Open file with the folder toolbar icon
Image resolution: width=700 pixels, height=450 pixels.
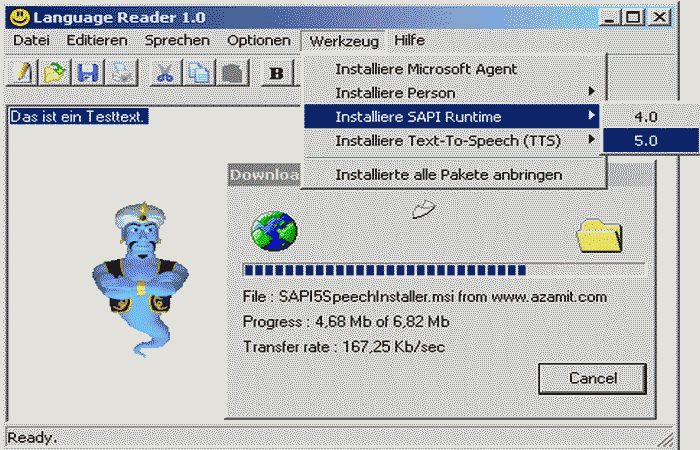point(54,72)
